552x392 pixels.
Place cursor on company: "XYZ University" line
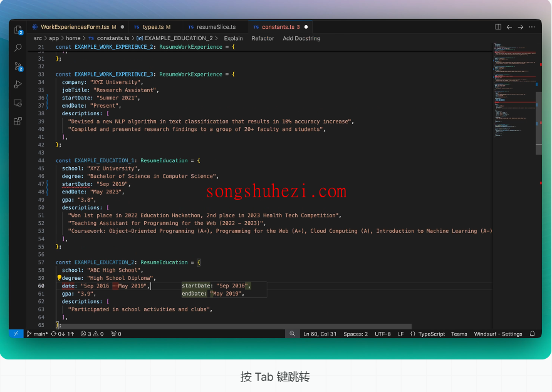click(103, 82)
